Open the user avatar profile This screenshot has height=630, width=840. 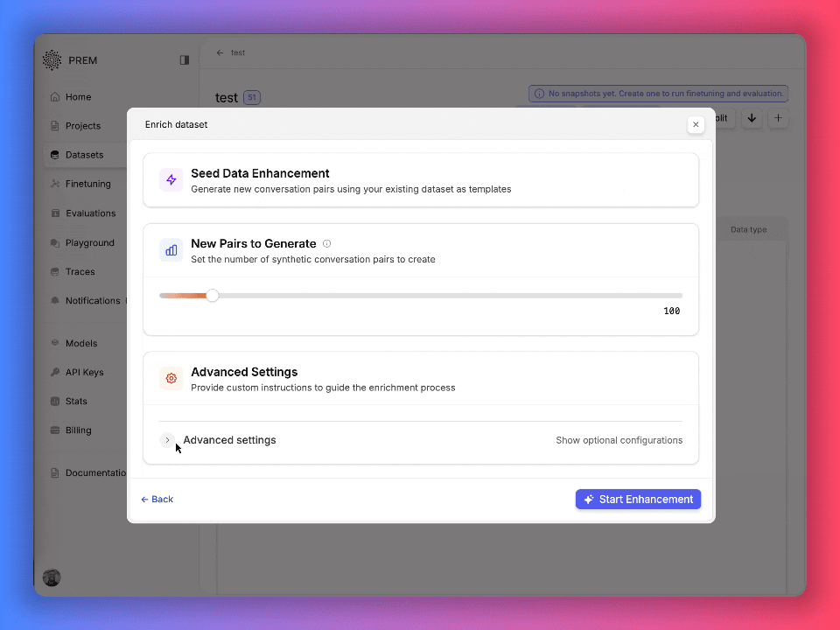coord(52,577)
